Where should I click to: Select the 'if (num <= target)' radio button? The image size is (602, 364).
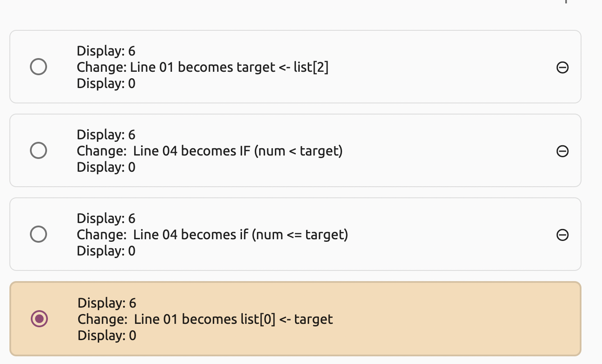38,234
